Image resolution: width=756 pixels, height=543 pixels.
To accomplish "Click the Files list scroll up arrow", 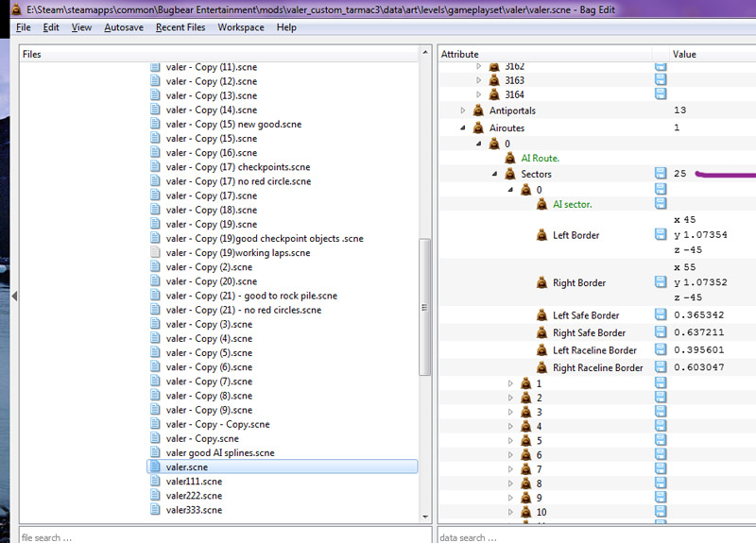I will pyautogui.click(x=425, y=52).
